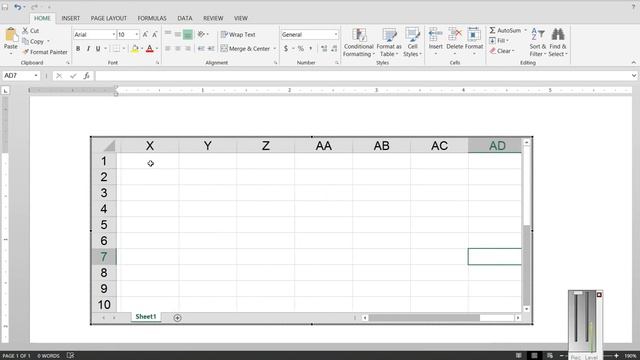This screenshot has width=640, height=360.
Task: Click the Insert Function fx icon
Action: click(x=87, y=76)
